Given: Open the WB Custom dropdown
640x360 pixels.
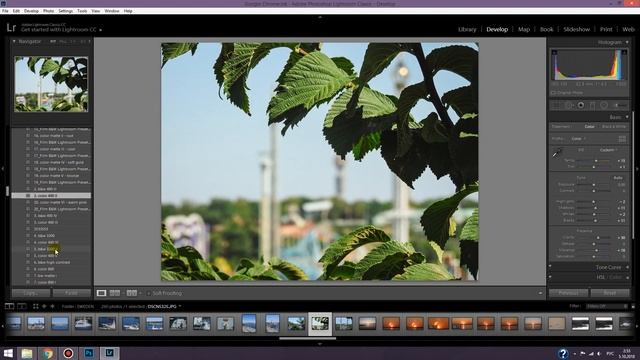Looking at the screenshot, I should tap(609, 150).
